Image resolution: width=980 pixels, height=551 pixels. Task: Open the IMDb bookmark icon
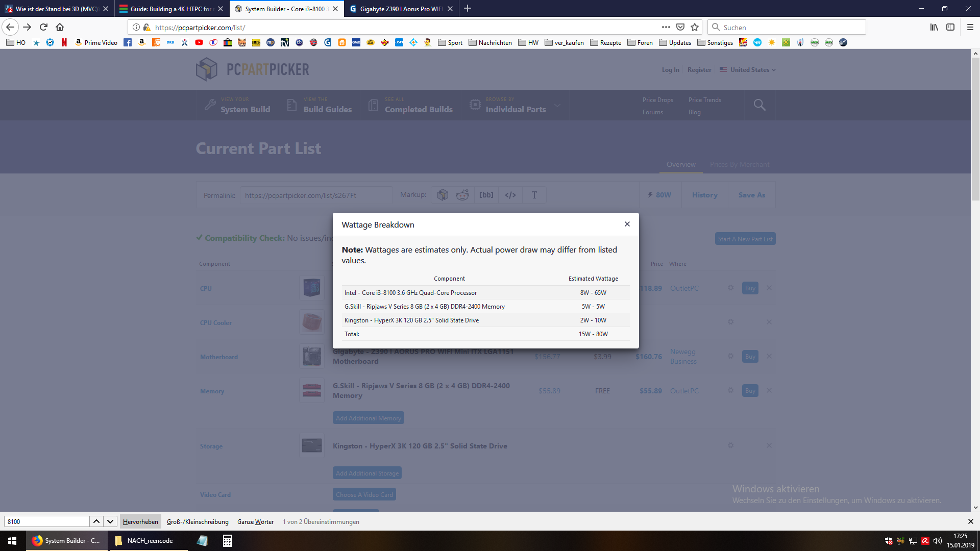[256, 42]
